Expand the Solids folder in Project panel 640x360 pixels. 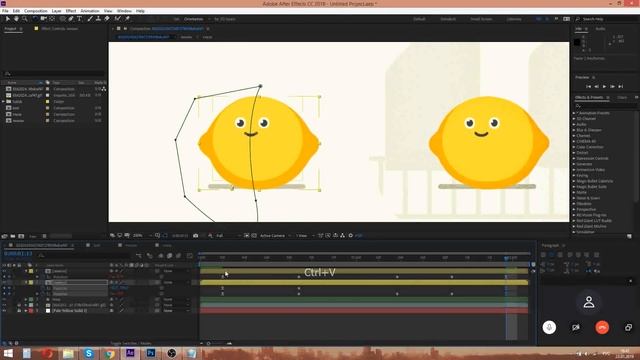tap(4, 102)
